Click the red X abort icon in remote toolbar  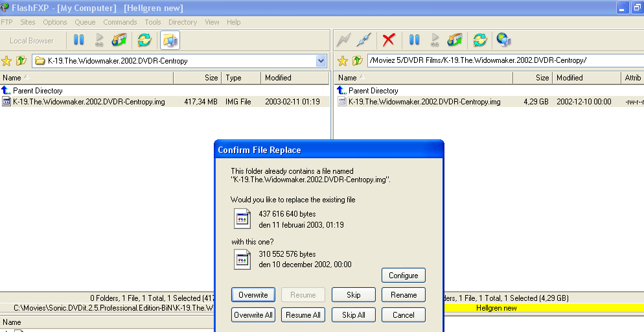click(x=389, y=40)
